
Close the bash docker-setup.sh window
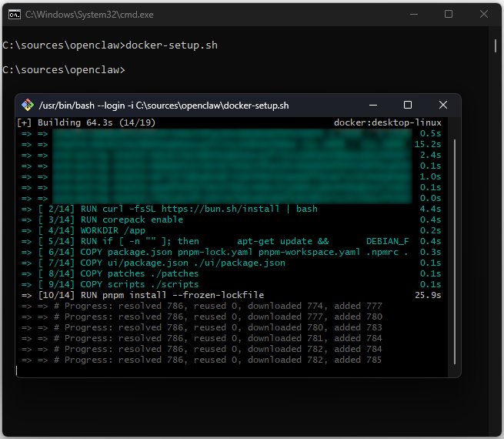pyautogui.click(x=443, y=106)
